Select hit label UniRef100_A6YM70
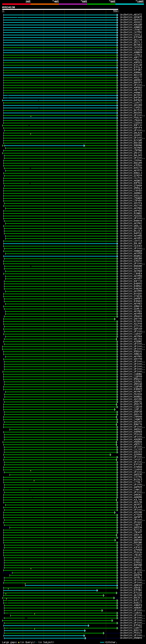The width and height of the screenshot is (146, 644). point(131,170)
